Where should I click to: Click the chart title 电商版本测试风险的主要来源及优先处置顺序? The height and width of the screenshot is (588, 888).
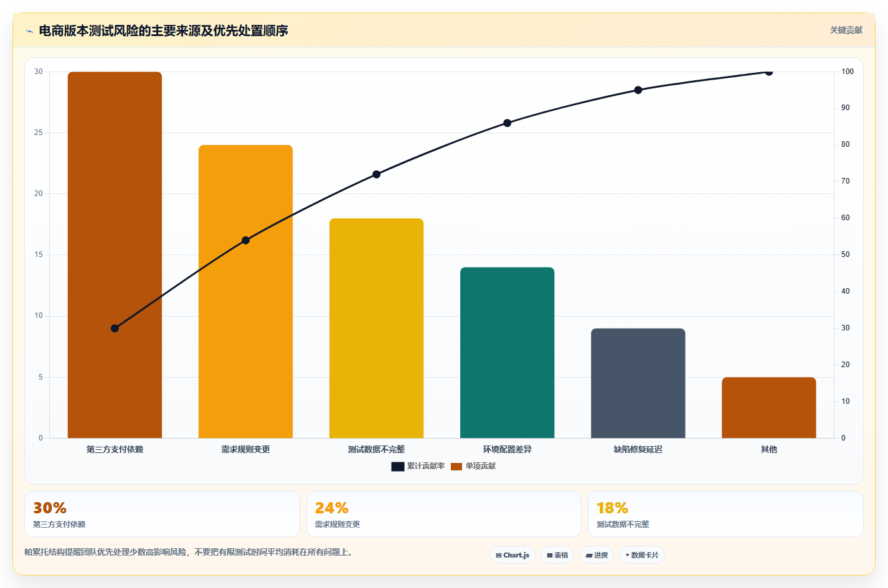(x=163, y=30)
